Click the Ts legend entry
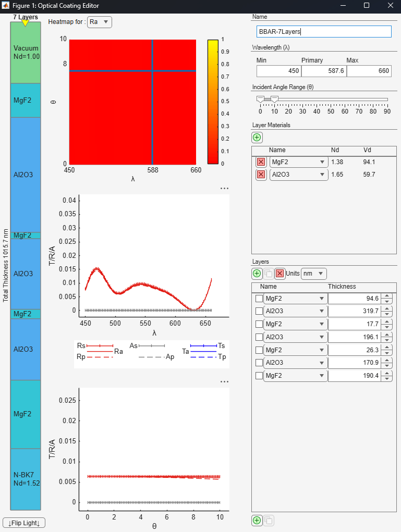 [x=208, y=346]
